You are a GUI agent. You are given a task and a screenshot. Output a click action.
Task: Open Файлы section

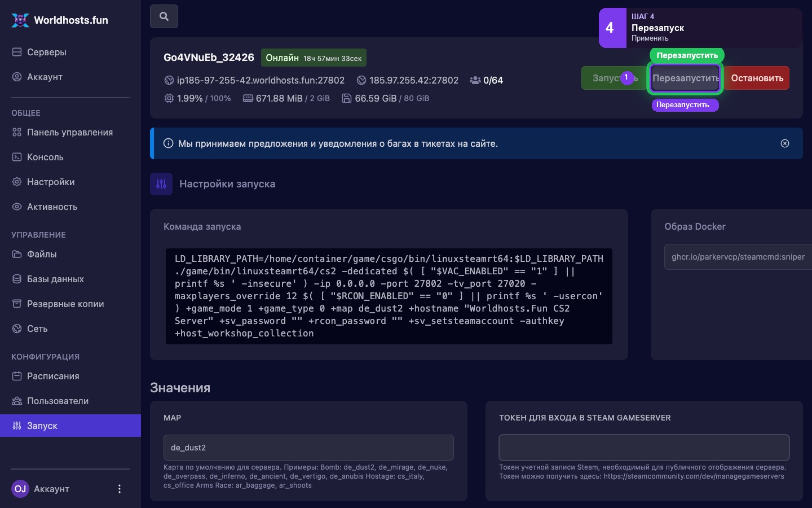point(70,254)
